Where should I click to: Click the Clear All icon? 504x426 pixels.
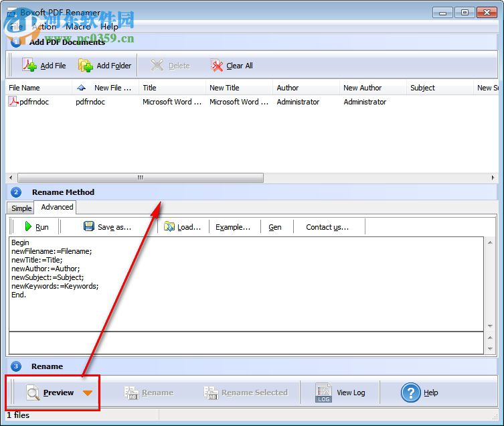pyautogui.click(x=217, y=65)
